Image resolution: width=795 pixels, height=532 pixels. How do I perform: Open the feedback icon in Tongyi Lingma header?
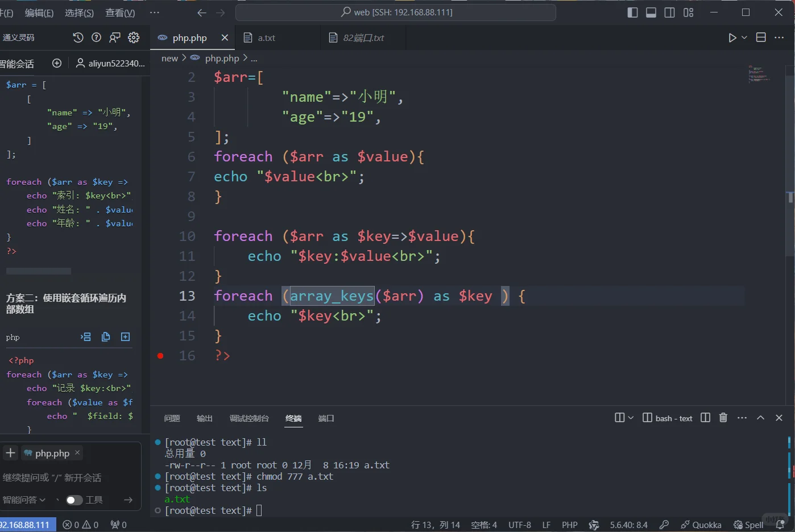[x=115, y=38]
